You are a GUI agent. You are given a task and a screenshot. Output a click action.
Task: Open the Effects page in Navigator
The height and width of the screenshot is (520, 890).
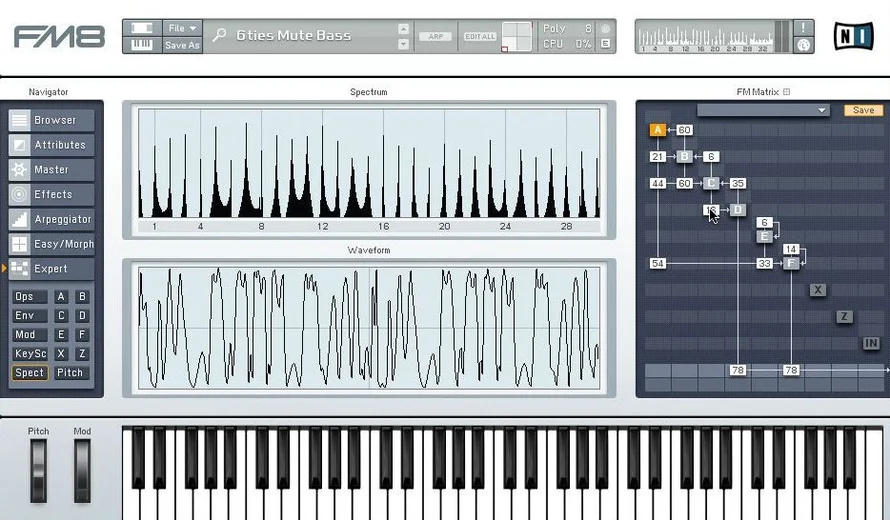(x=51, y=194)
